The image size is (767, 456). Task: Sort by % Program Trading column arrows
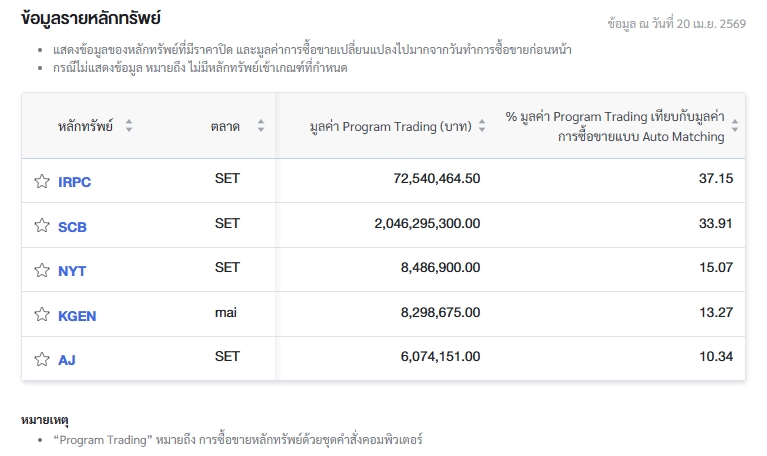click(735, 126)
